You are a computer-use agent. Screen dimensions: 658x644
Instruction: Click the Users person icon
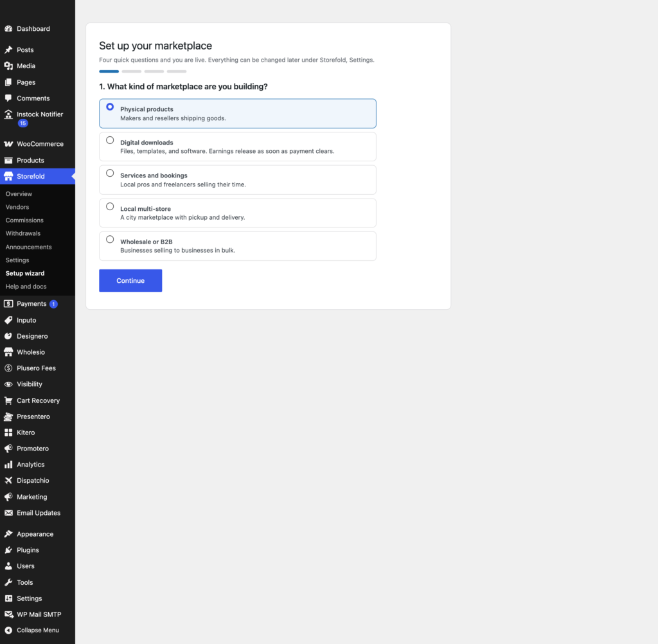[8, 566]
